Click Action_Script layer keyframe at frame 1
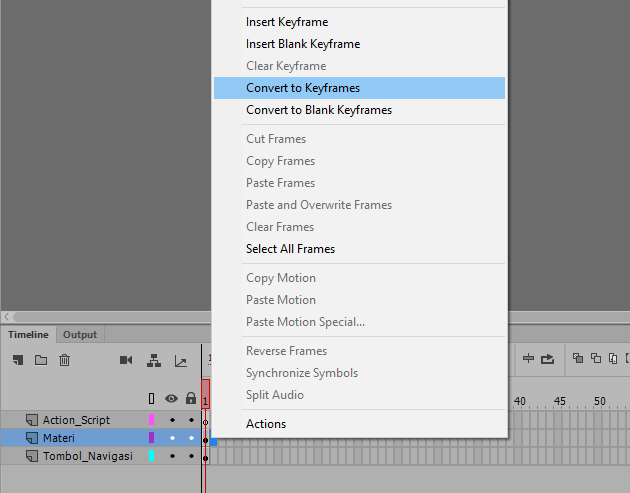 [205, 421]
